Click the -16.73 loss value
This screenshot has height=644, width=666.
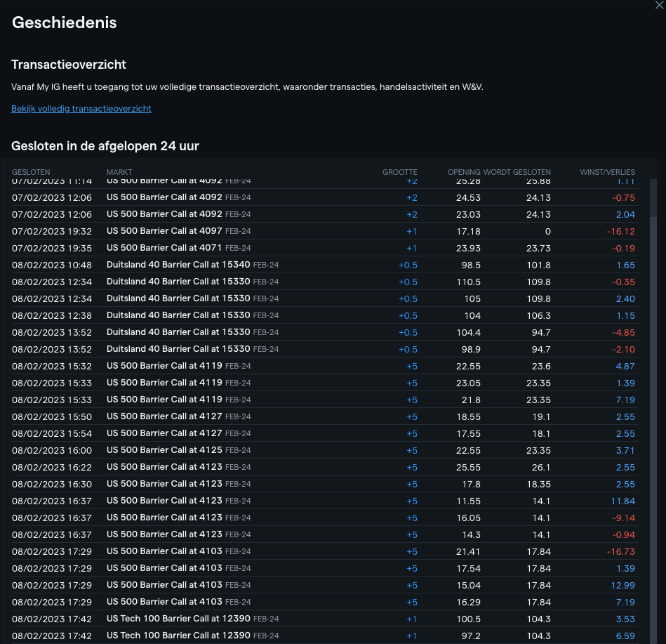[x=620, y=551]
